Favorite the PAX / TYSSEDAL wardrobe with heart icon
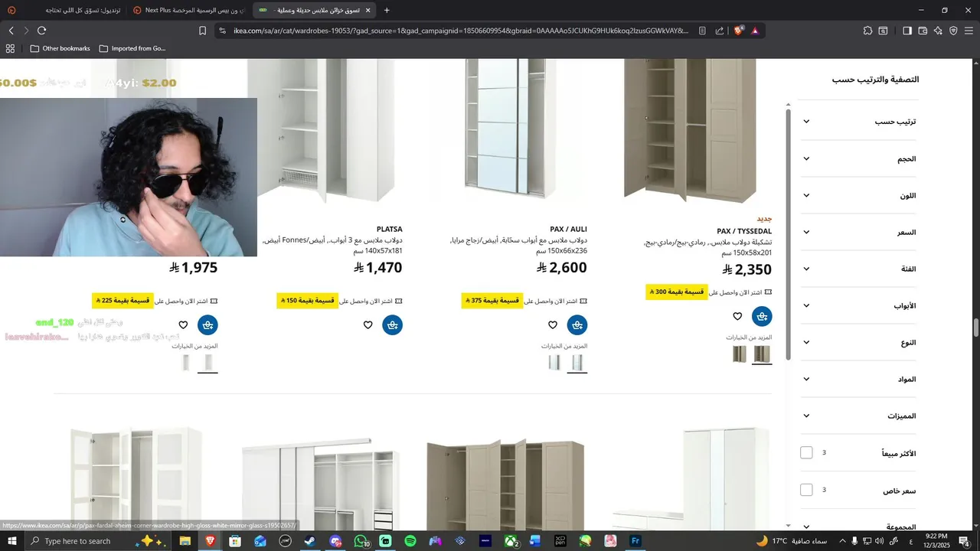 (737, 316)
